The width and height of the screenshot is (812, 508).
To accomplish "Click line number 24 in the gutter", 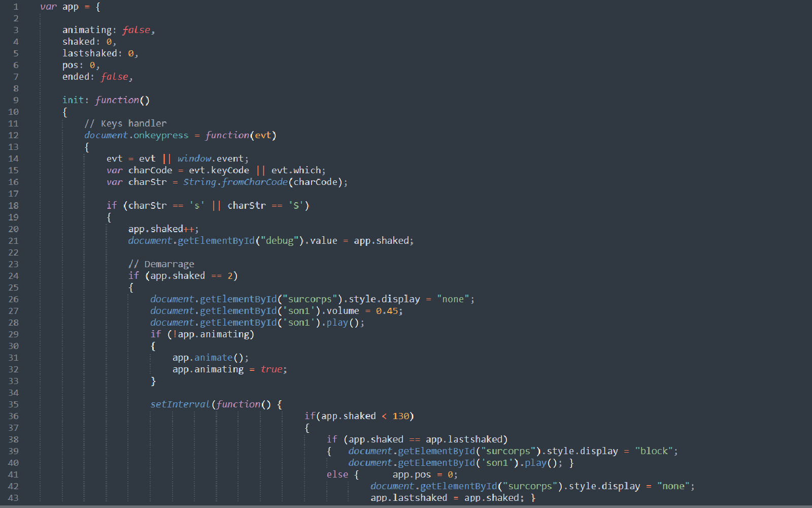I will 13,276.
